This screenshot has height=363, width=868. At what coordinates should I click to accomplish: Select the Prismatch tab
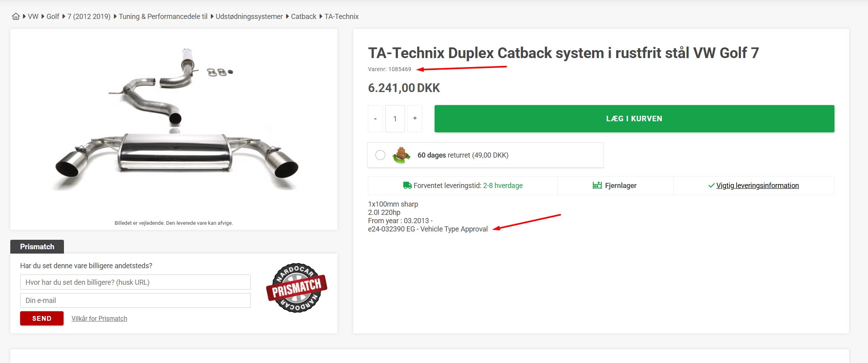37,246
